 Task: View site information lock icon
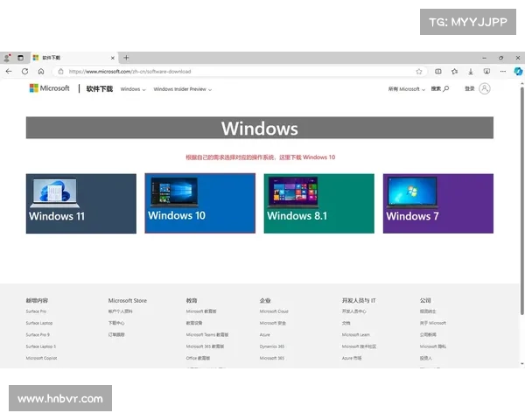coord(61,72)
